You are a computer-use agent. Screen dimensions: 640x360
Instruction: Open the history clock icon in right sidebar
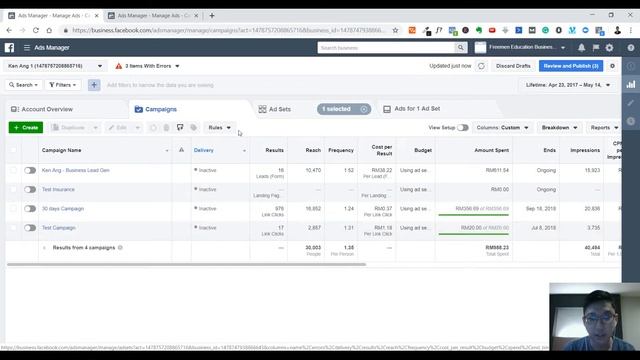point(631,121)
